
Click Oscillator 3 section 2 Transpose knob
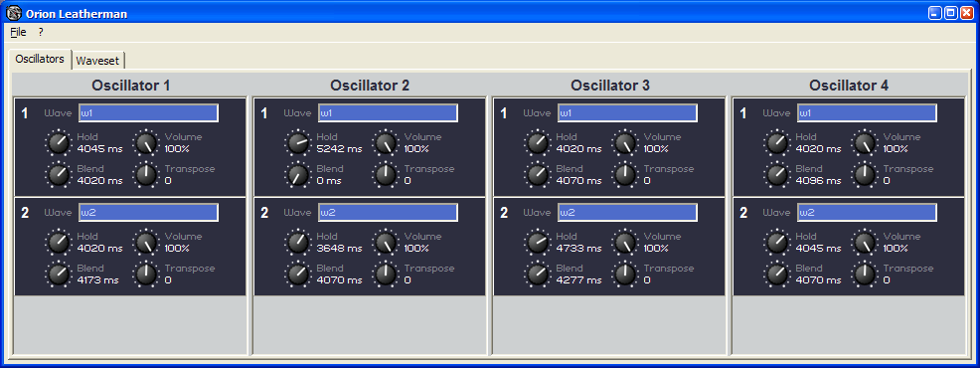coord(625,275)
